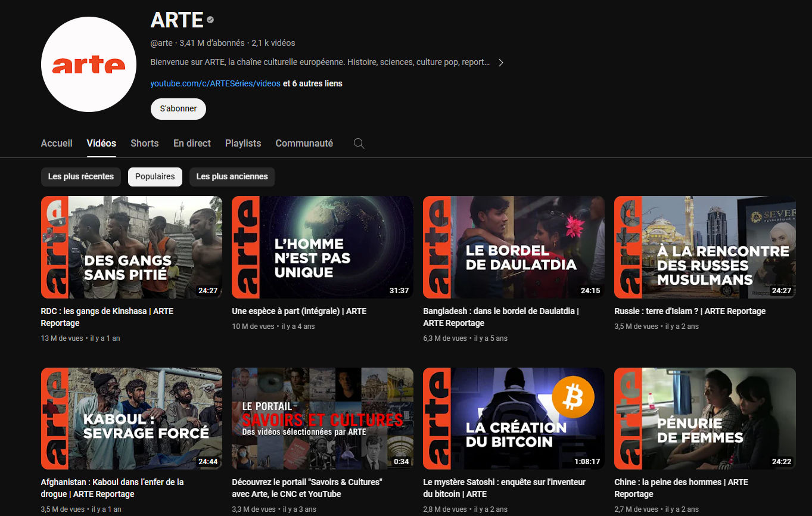
Task: Click the 1:08:17 duration badge
Action: [586, 462]
